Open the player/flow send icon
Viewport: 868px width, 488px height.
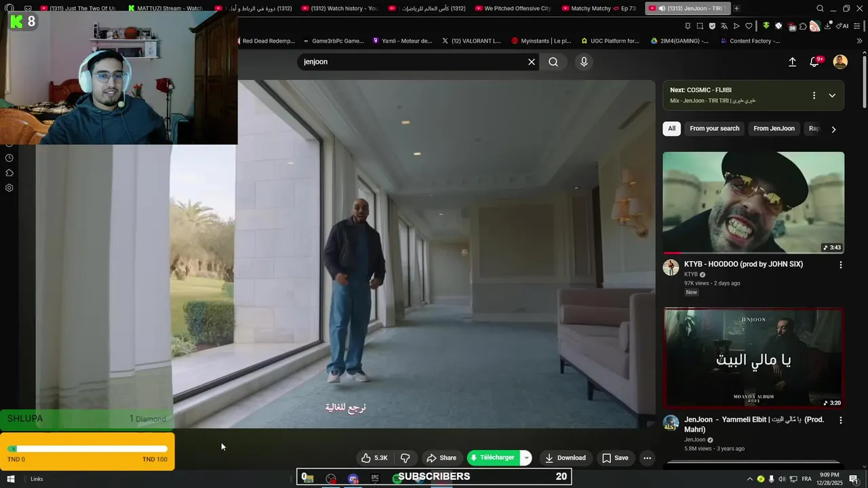[736, 26]
